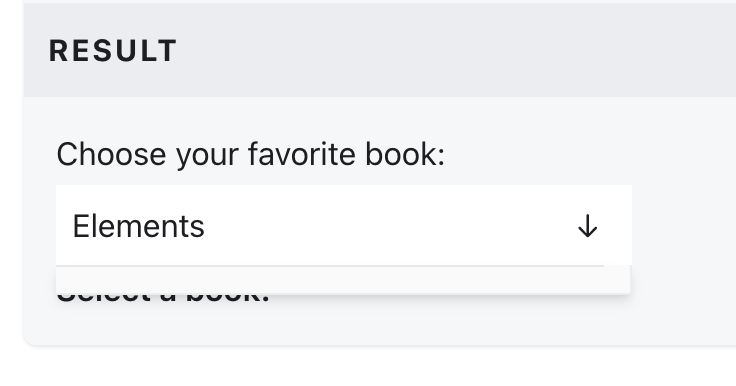The height and width of the screenshot is (386, 736).
Task: Click empty result panel area right of the select
Action: [684, 225]
